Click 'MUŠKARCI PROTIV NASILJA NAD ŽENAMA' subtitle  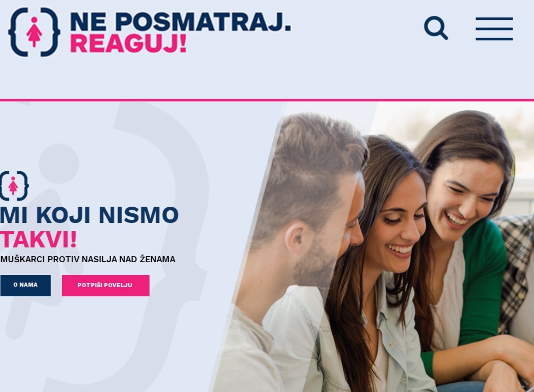(x=88, y=259)
